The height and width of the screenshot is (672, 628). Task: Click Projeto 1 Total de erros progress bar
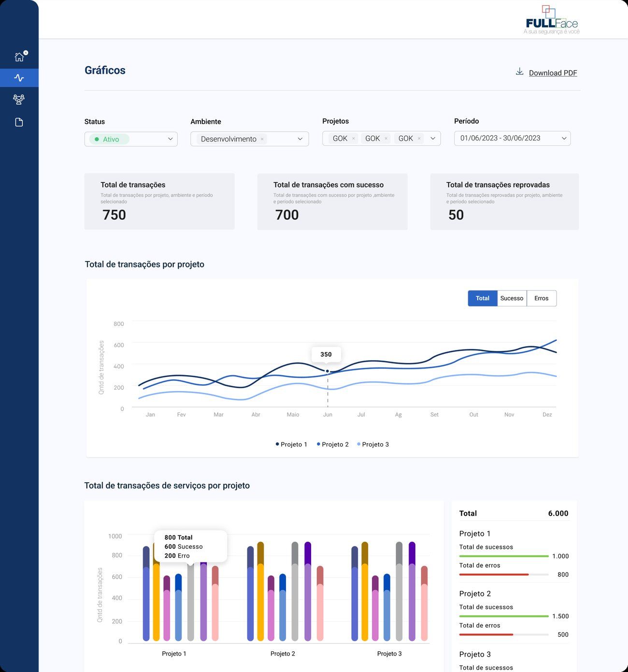click(504, 574)
